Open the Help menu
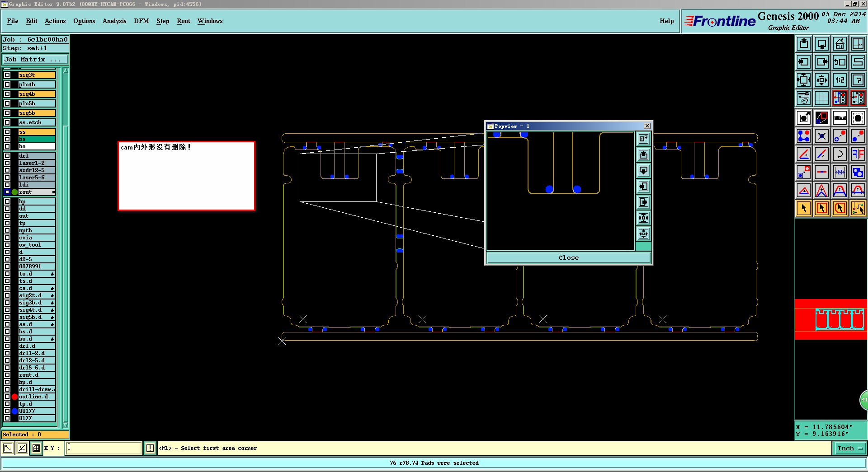 click(667, 21)
